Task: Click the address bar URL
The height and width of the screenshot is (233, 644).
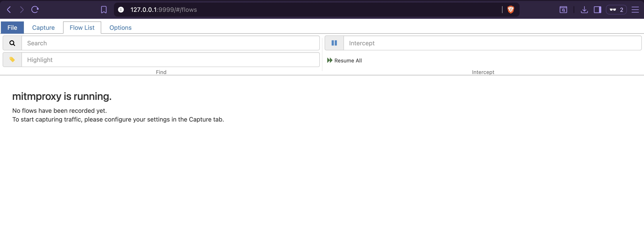Action: [x=164, y=10]
